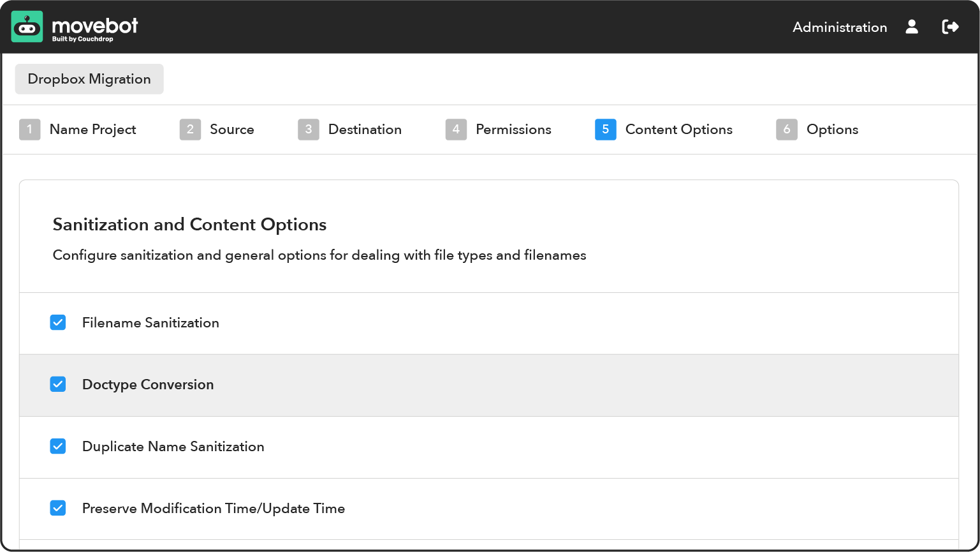Go to the Name Project step

click(92, 130)
